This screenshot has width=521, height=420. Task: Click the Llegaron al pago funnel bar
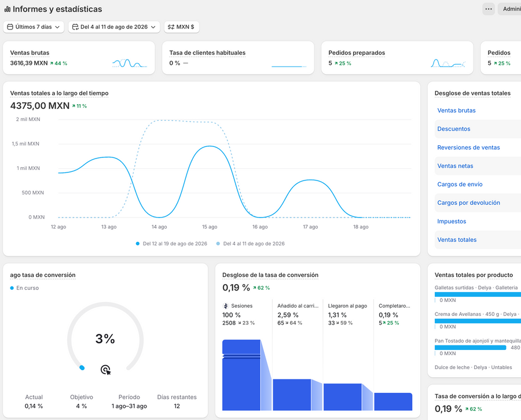point(343,397)
